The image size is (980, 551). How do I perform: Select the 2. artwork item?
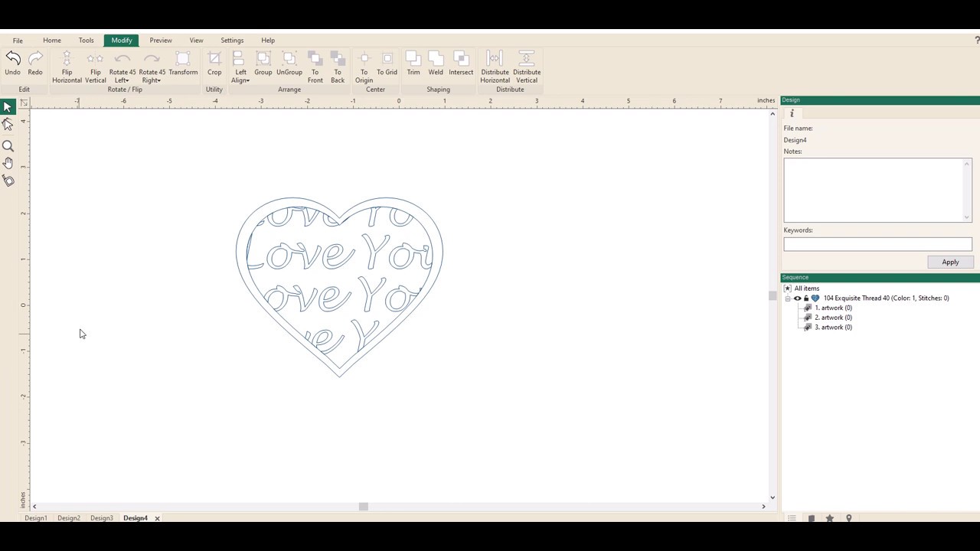[x=833, y=318]
